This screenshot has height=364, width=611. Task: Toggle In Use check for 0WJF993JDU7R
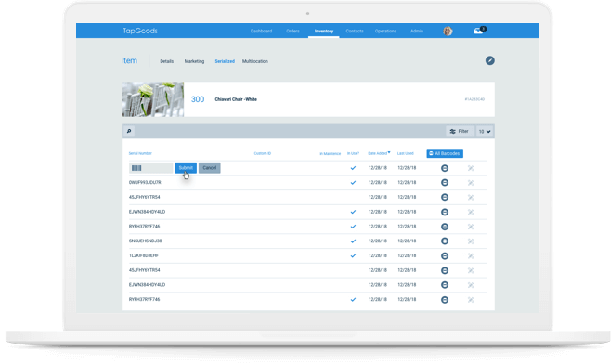[353, 182]
